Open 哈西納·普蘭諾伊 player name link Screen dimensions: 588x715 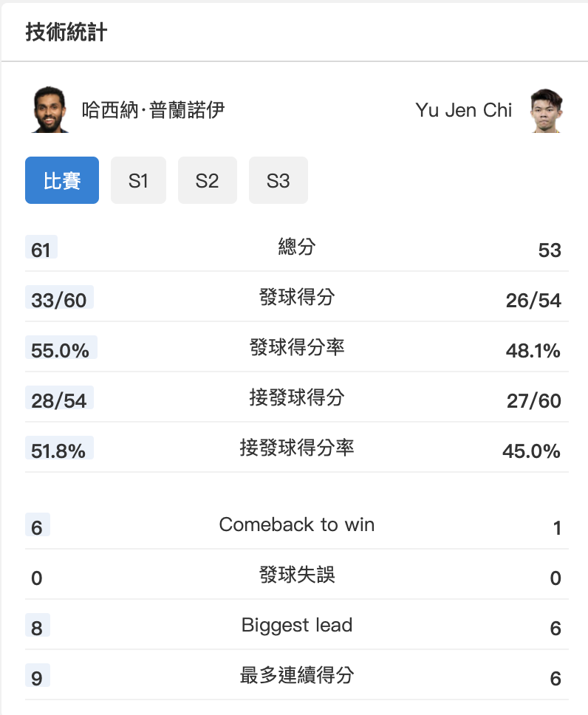point(153,110)
